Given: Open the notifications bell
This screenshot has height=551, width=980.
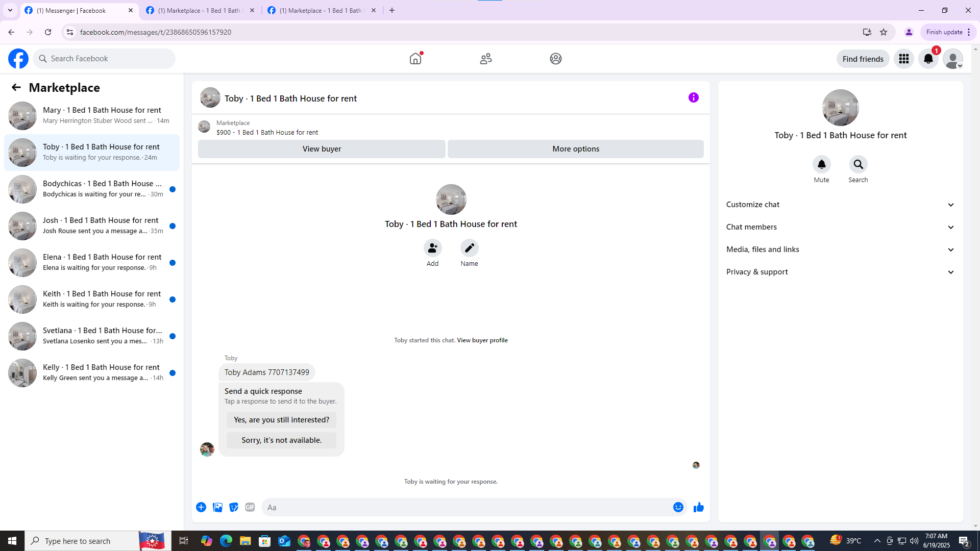Looking at the screenshot, I should pyautogui.click(x=928, y=59).
